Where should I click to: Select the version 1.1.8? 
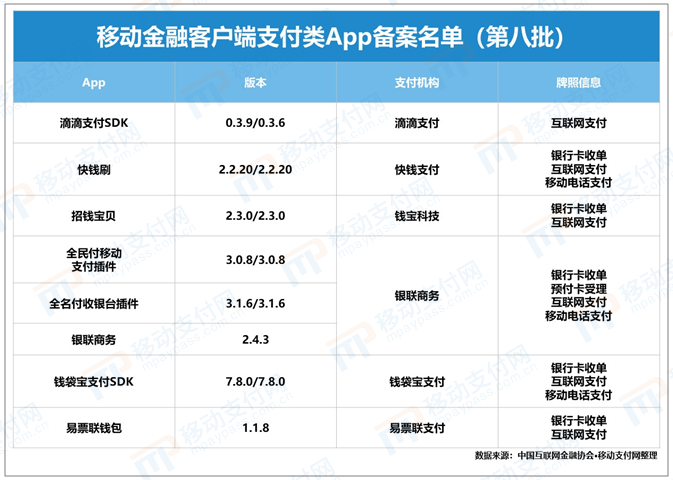[x=255, y=428]
